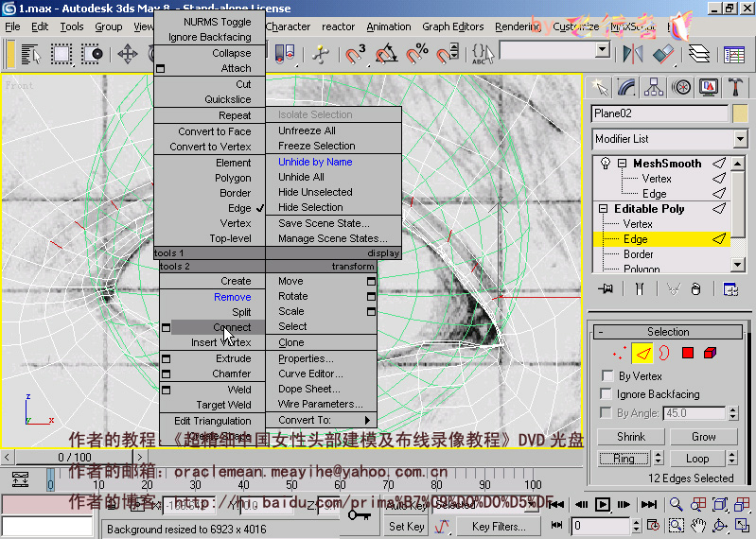Viewport: 756px width, 539px height.
Task: Open Chamfer settings box
Action: (x=166, y=374)
